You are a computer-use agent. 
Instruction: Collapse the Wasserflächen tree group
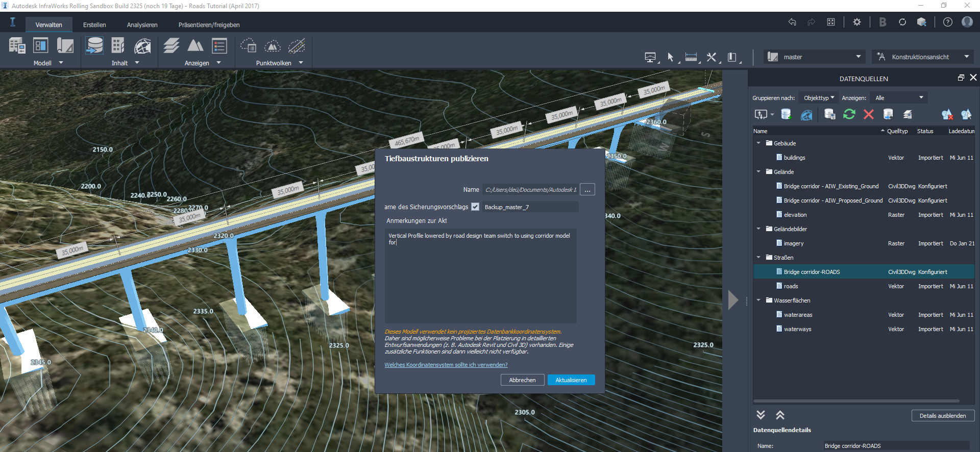click(758, 300)
